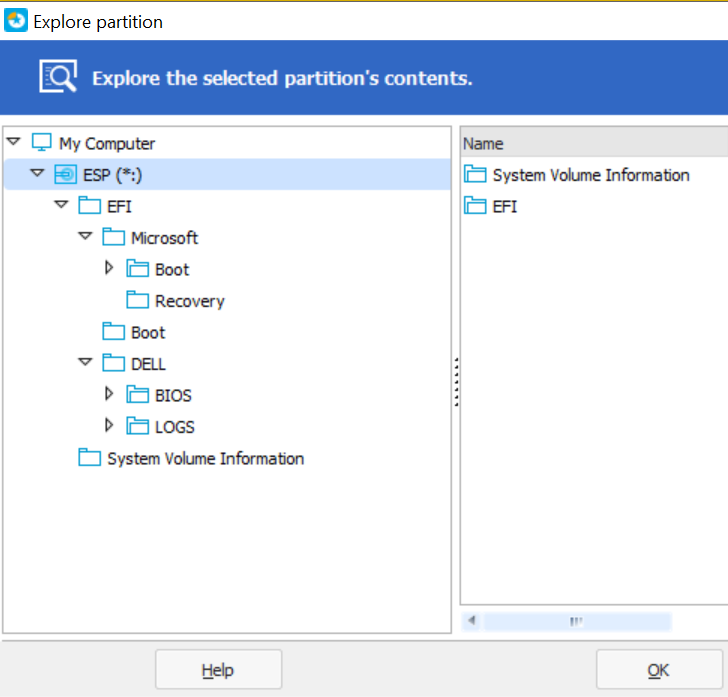Click the EFI folder icon in tree
Screen dimensions: 728x697
[90, 205]
